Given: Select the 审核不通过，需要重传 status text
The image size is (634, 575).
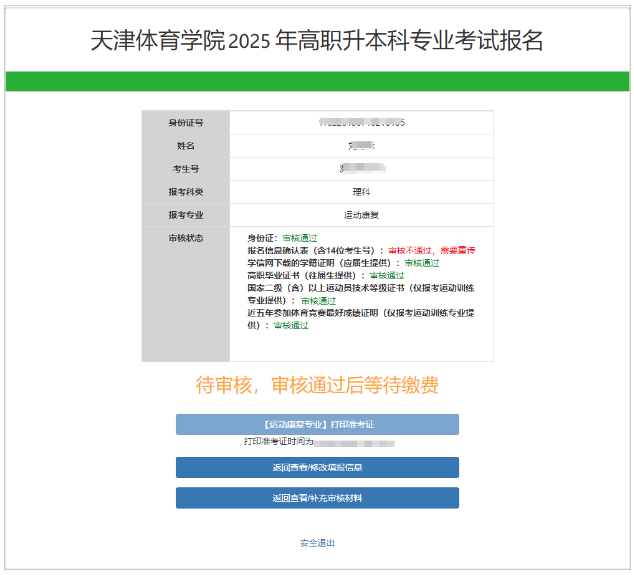Looking at the screenshot, I should 431,250.
